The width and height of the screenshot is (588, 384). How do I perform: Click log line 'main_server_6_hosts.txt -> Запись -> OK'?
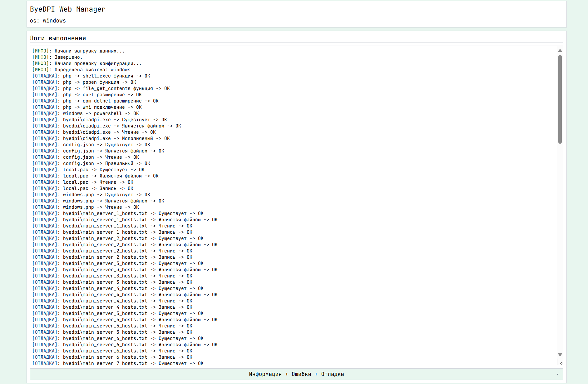coord(112,357)
